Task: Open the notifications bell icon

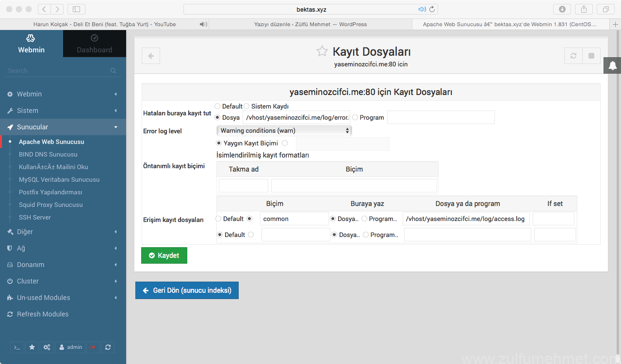Action: click(x=612, y=65)
